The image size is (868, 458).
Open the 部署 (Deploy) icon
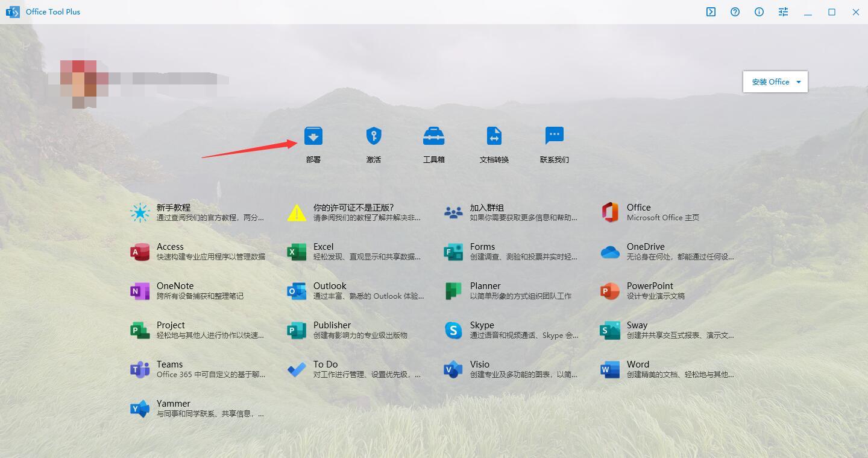(313, 136)
